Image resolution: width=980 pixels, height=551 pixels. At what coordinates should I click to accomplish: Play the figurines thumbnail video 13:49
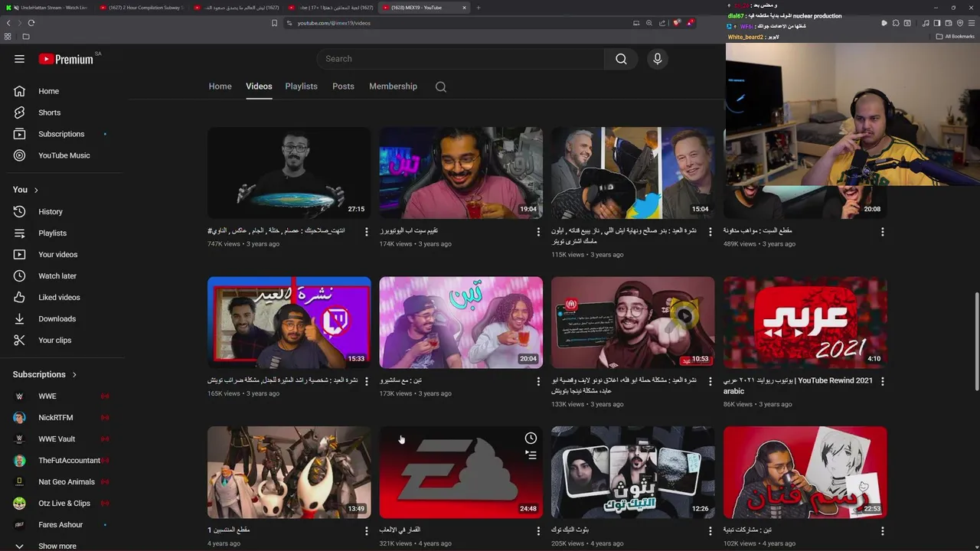[x=289, y=472]
